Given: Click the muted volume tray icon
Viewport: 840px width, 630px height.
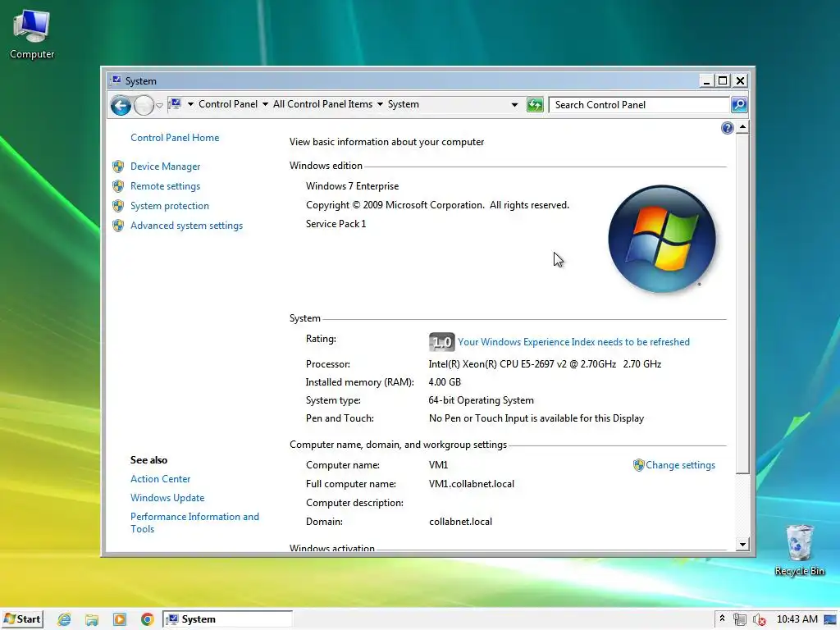Looking at the screenshot, I should coord(759,619).
